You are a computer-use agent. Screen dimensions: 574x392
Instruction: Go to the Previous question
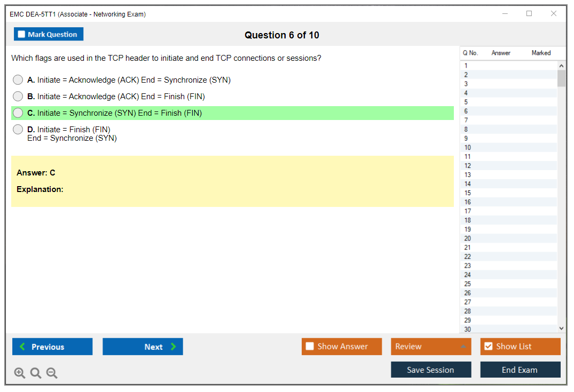pyautogui.click(x=52, y=347)
